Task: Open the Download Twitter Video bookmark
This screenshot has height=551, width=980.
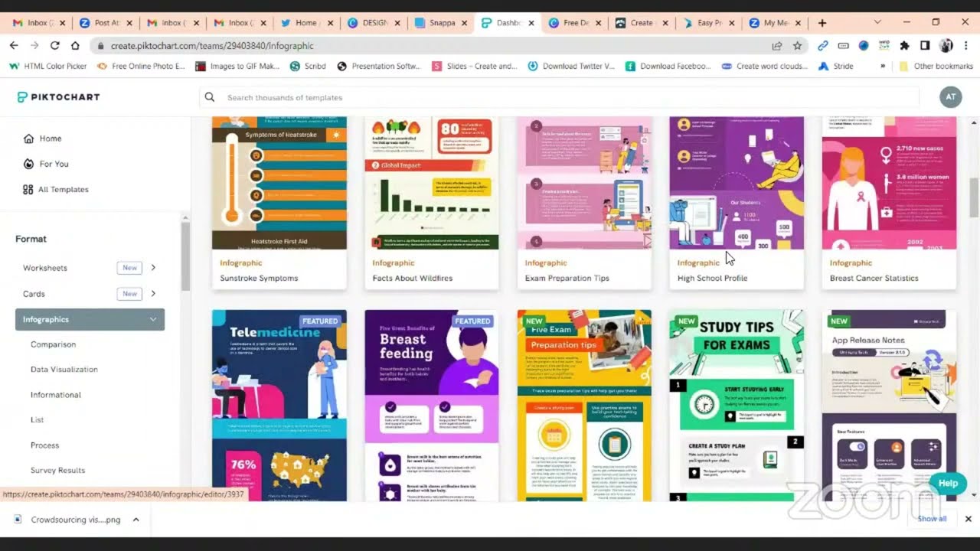Action: tap(571, 67)
